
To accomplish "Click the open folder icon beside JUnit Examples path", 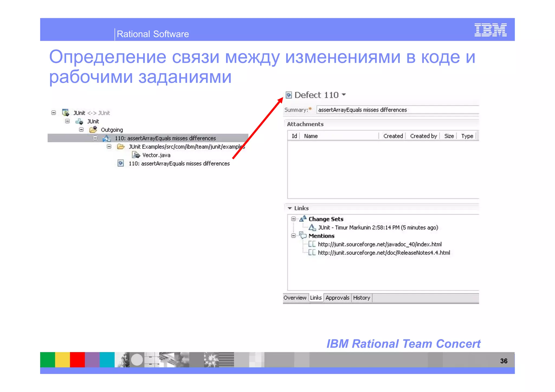I will pyautogui.click(x=121, y=146).
